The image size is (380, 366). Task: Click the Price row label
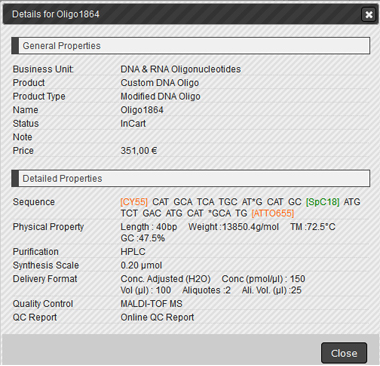click(x=23, y=151)
